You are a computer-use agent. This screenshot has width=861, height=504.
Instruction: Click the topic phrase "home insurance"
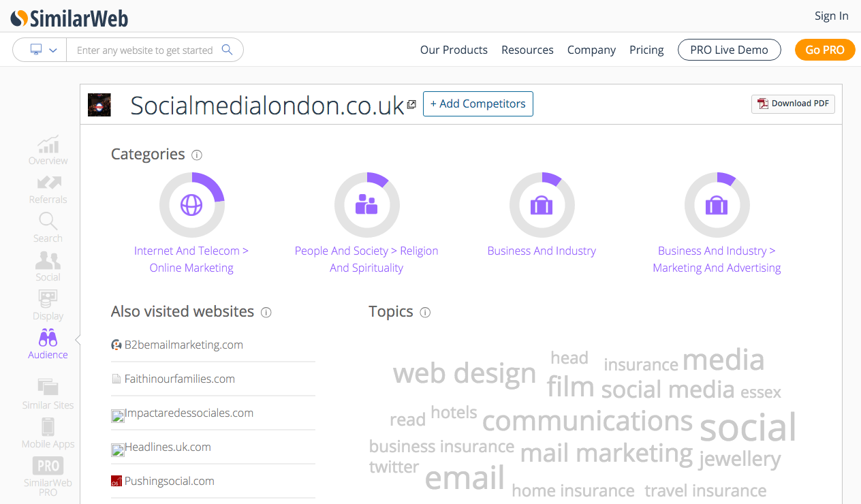573,490
